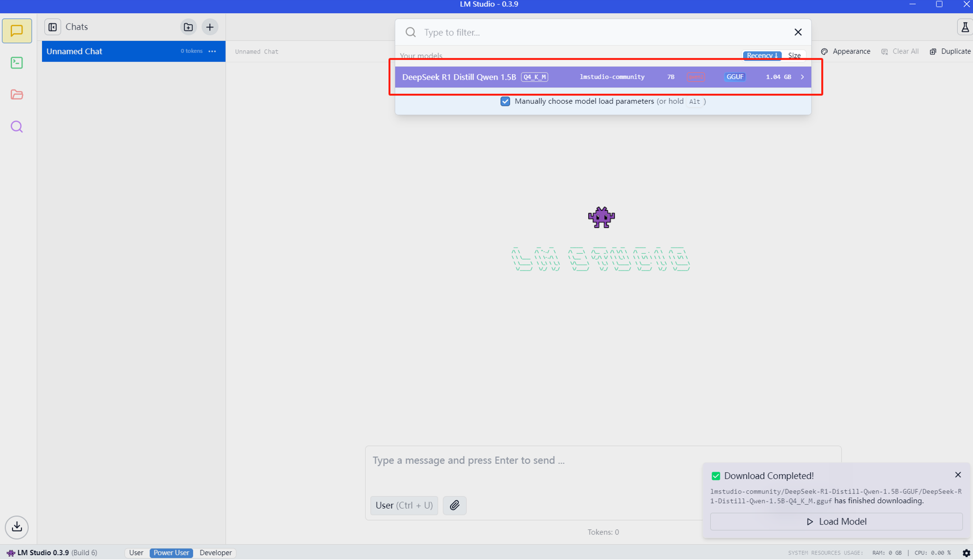Screen dimensions: 973x560
Task: Close the model picker popup
Action: coord(798,32)
